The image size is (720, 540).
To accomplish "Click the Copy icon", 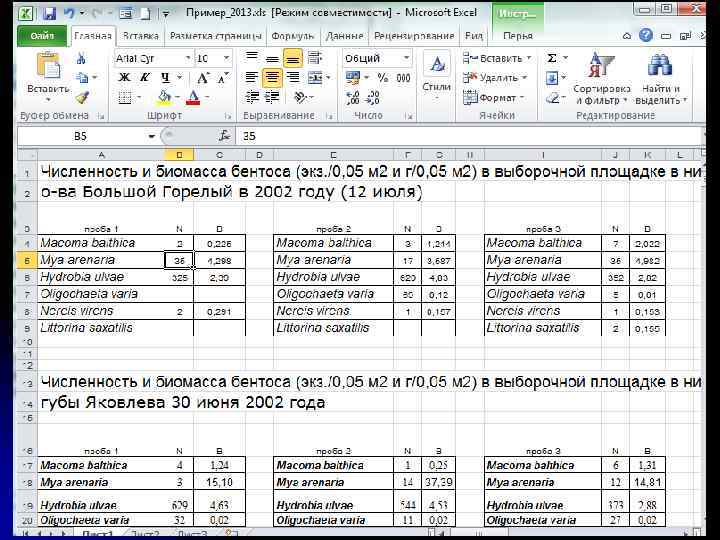I will [x=82, y=78].
